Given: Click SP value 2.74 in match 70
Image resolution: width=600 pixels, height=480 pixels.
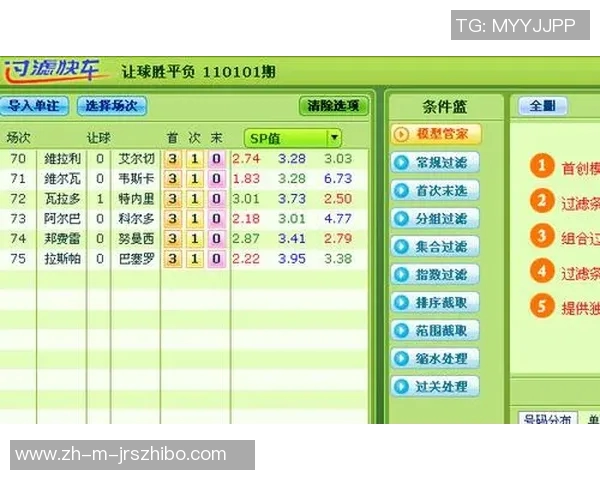Looking at the screenshot, I should 246,159.
